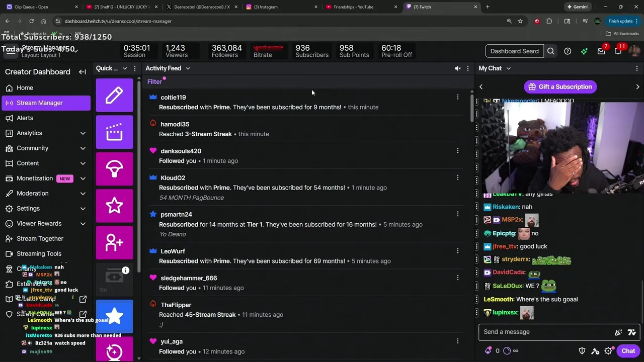Click the Chrome address bar URL
This screenshot has width=644, height=362.
coord(118,21)
